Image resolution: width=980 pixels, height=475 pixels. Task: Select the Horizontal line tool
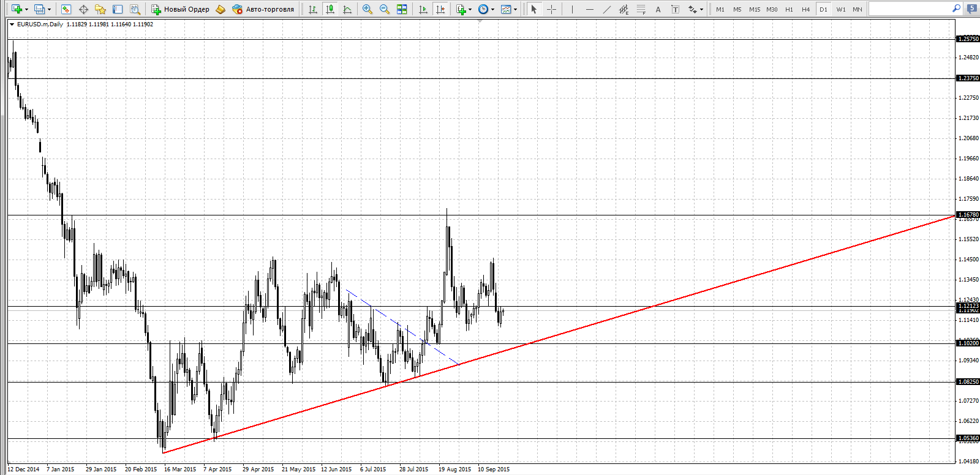589,9
